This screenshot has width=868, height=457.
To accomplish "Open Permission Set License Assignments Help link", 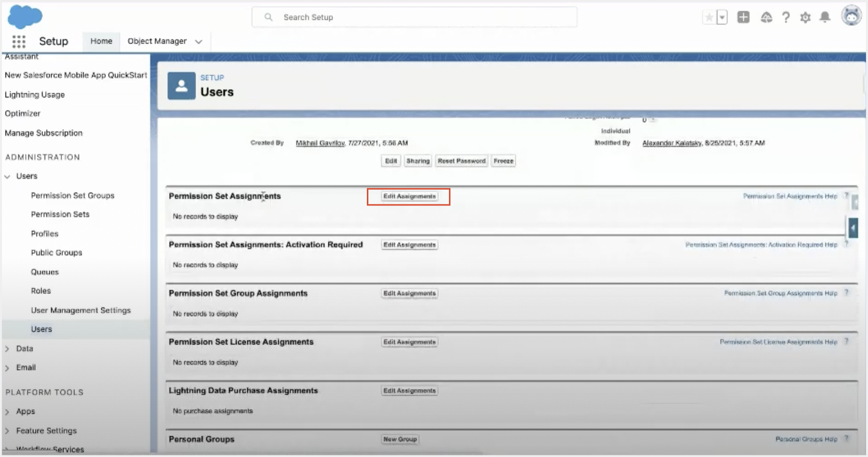I will 778,342.
